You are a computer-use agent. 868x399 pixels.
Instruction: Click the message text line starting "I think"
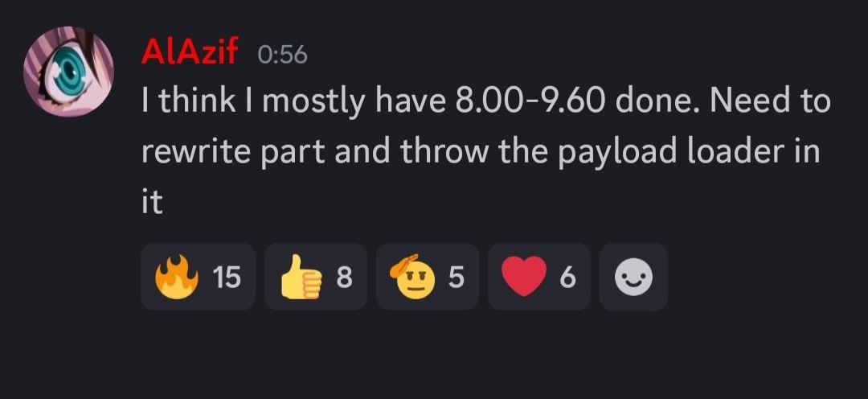click(x=486, y=101)
